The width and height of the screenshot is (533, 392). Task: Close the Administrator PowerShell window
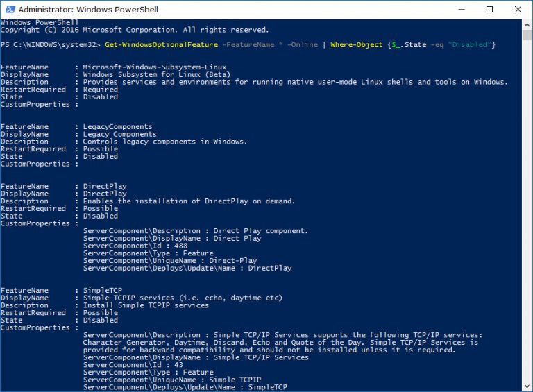click(x=518, y=10)
